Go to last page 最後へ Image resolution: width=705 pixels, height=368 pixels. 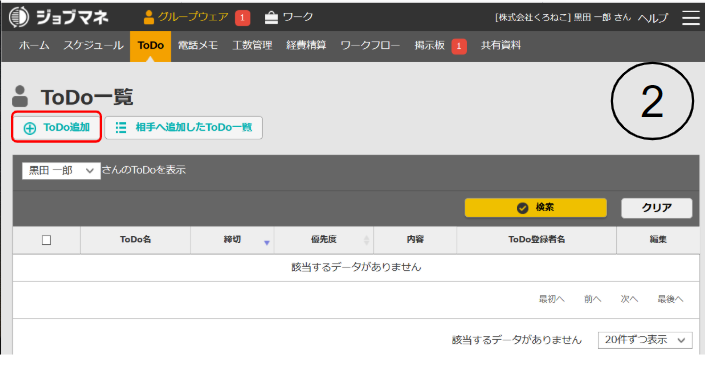(x=670, y=299)
